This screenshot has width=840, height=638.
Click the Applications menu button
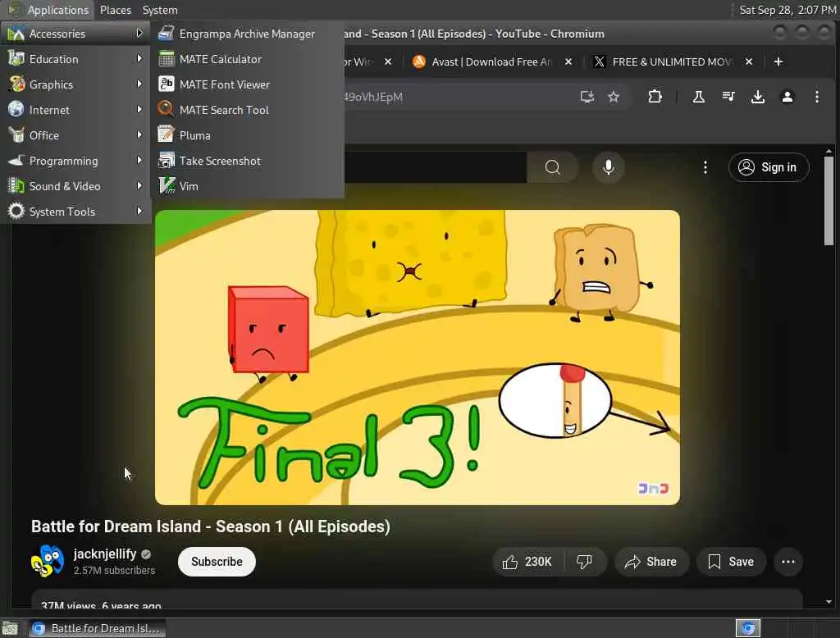[48, 10]
